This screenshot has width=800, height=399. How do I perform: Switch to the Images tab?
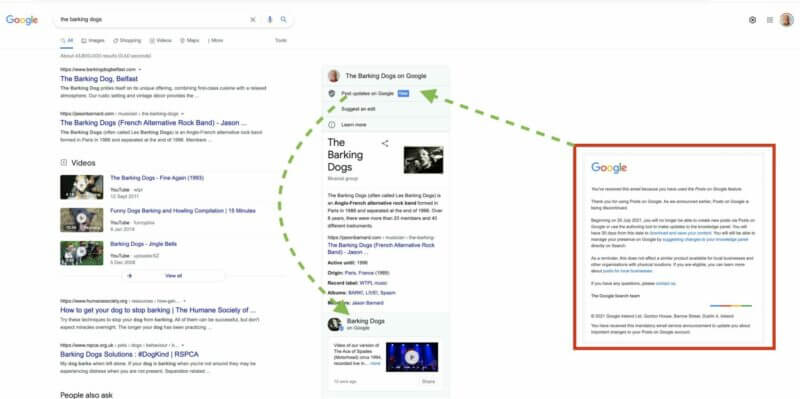tap(93, 40)
